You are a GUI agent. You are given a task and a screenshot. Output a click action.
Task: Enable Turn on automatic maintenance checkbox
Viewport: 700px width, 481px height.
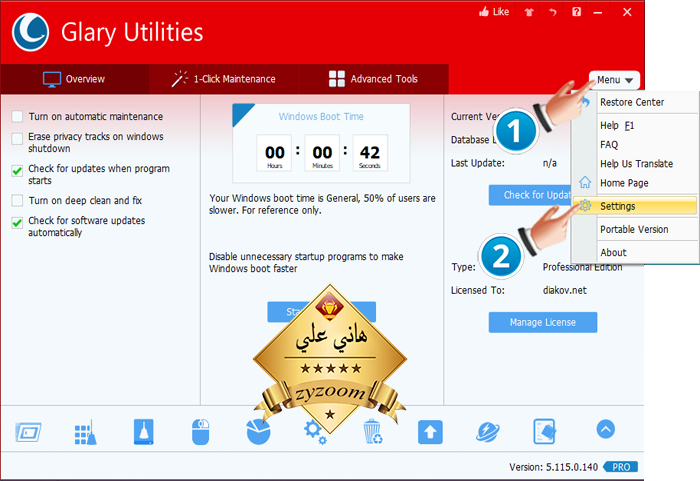(17, 117)
